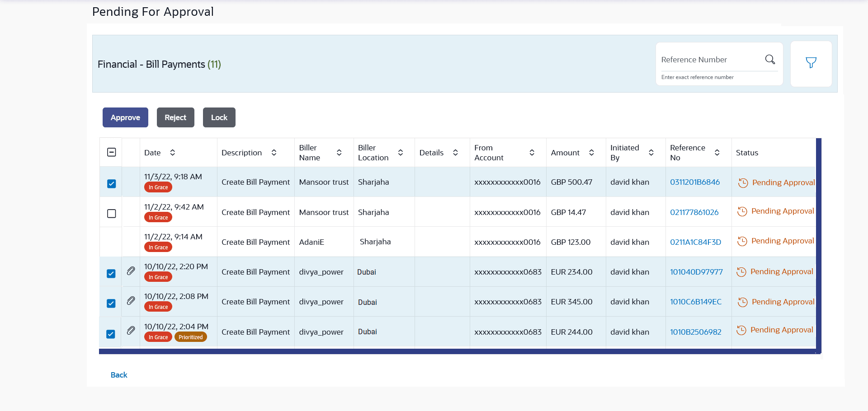
Task: Focus the Reference Number search field
Action: (x=710, y=60)
